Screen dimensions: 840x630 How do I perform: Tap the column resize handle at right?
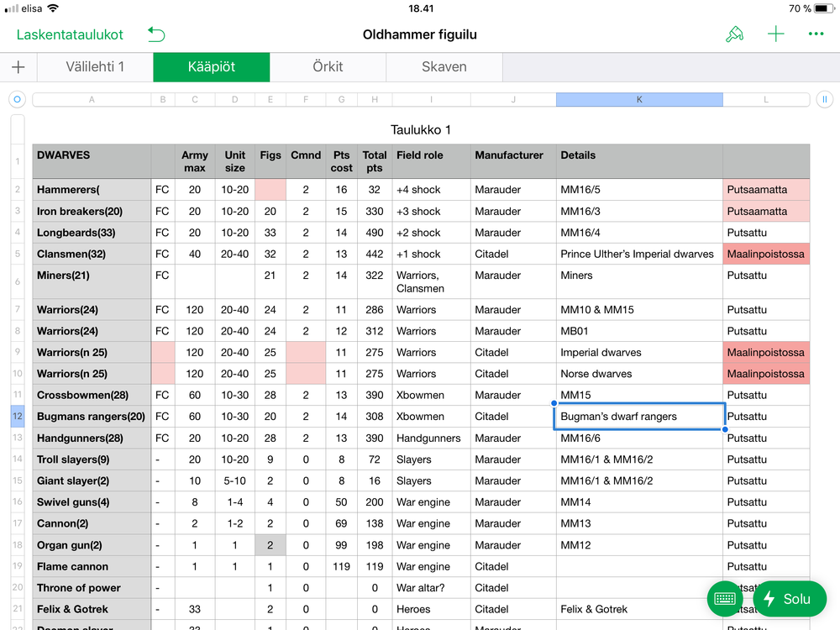pyautogui.click(x=825, y=99)
